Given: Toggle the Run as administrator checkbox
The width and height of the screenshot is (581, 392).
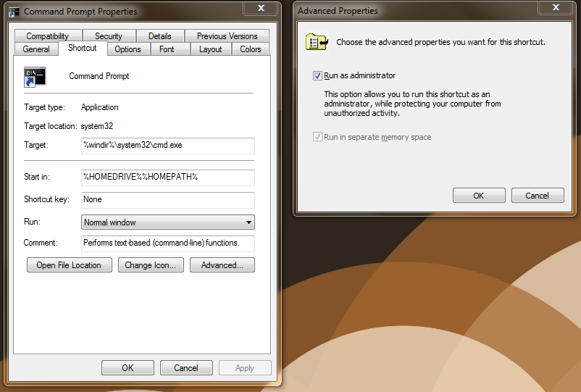Looking at the screenshot, I should (317, 75).
